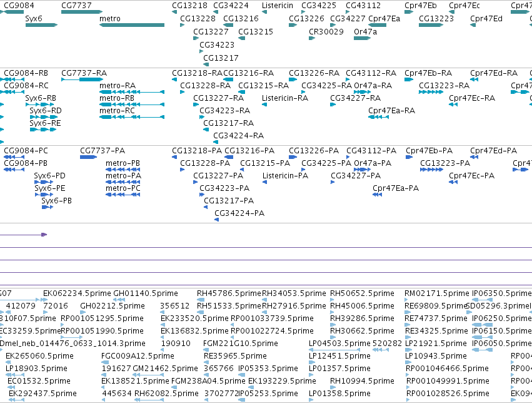
Task: Click the CG7737-PA protein label
Action: click(103, 151)
